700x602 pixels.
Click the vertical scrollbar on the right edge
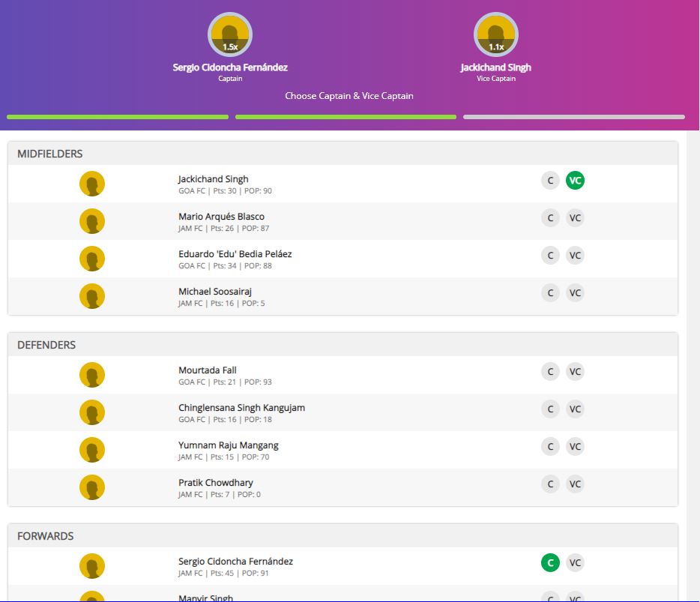tap(693, 366)
